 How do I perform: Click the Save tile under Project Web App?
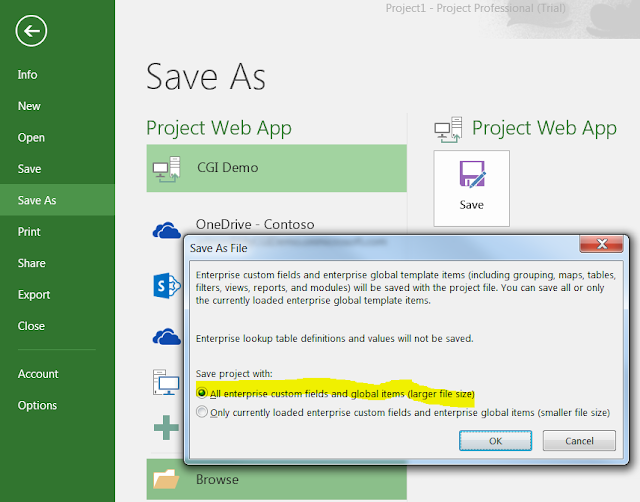(471, 188)
